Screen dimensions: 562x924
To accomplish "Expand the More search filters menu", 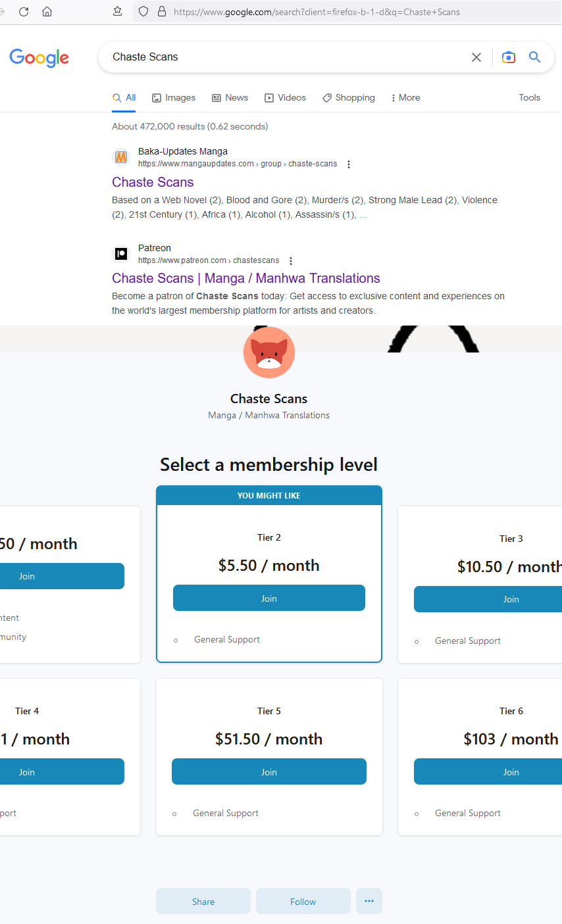I will (x=405, y=98).
